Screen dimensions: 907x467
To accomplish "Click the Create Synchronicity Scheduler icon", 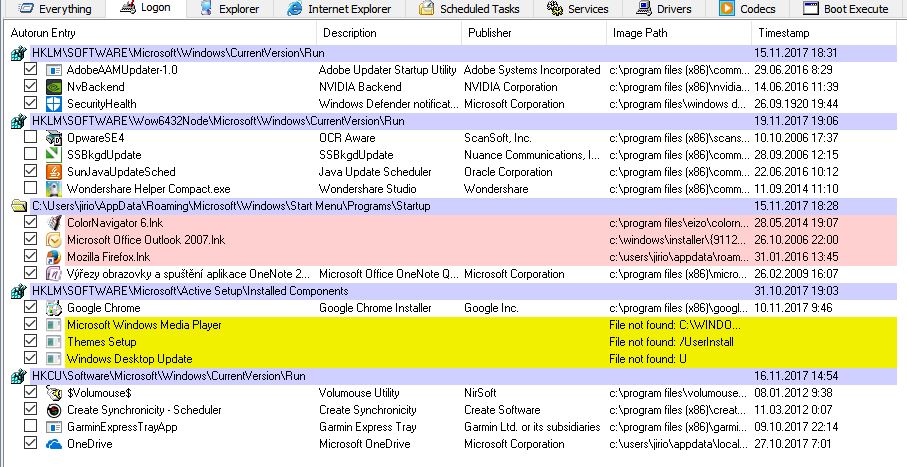I will pyautogui.click(x=54, y=410).
